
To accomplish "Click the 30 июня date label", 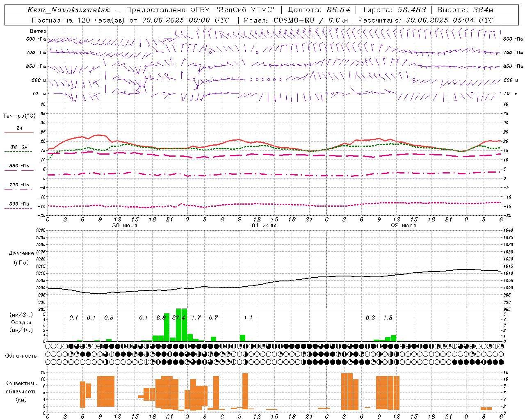I will click(x=125, y=226).
